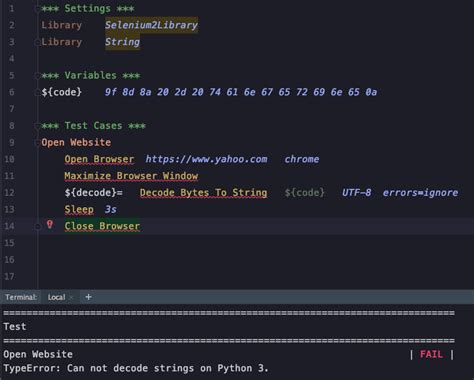Click line number 17 in the gutter
This screenshot has height=380, width=474.
coord(9,276)
